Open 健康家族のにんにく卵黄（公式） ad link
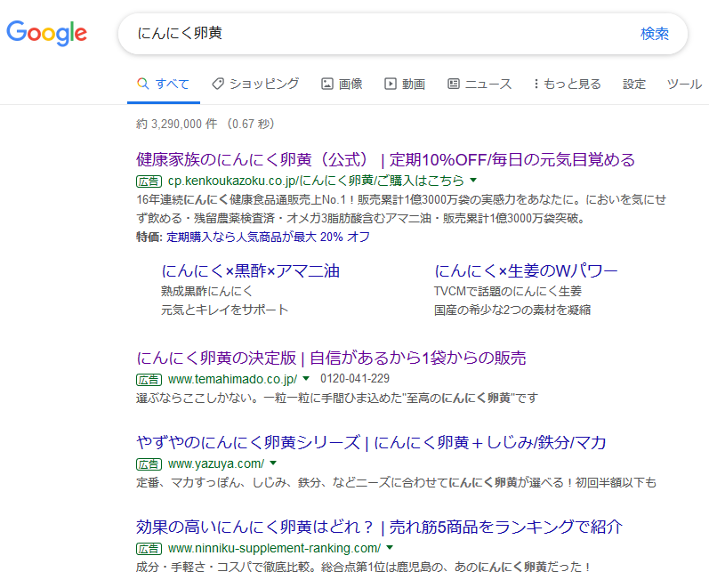This screenshot has width=709, height=588. click(386, 159)
